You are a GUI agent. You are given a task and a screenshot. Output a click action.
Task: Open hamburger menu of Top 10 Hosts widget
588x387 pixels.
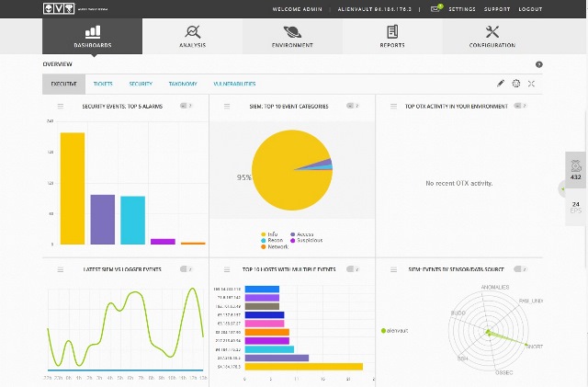227,269
